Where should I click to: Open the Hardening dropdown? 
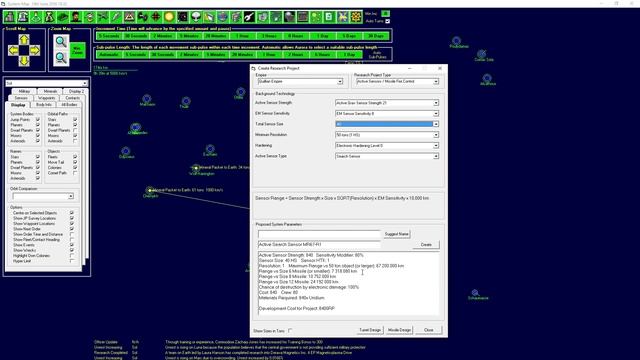[436, 145]
